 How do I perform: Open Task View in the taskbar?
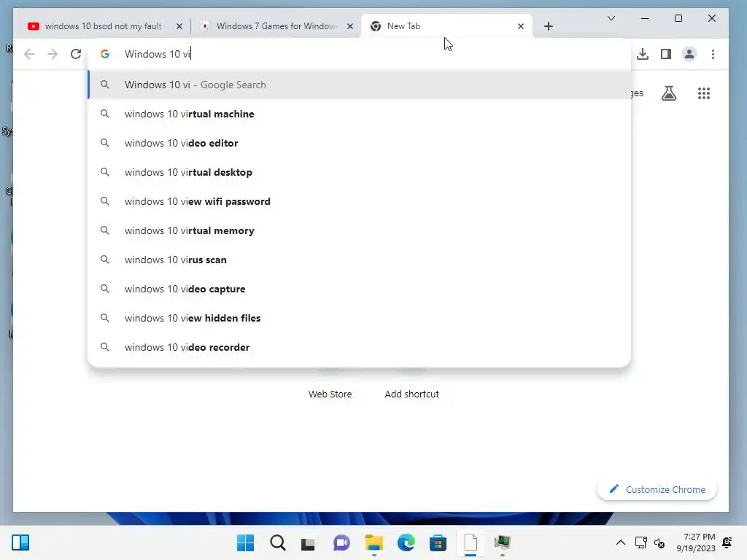[x=309, y=542]
